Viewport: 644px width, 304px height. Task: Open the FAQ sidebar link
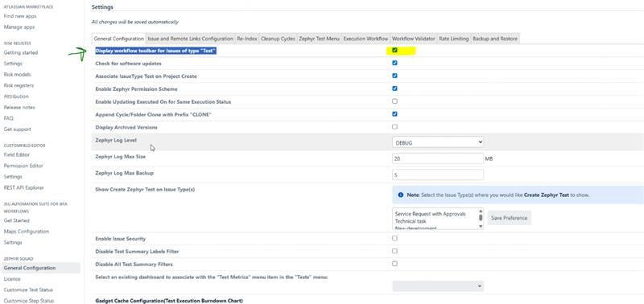click(9, 118)
